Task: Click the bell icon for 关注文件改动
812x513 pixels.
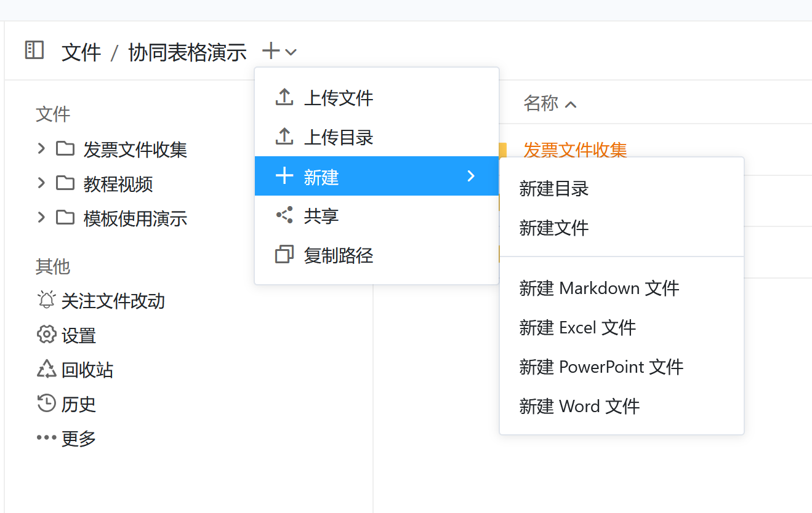Action: [x=46, y=301]
